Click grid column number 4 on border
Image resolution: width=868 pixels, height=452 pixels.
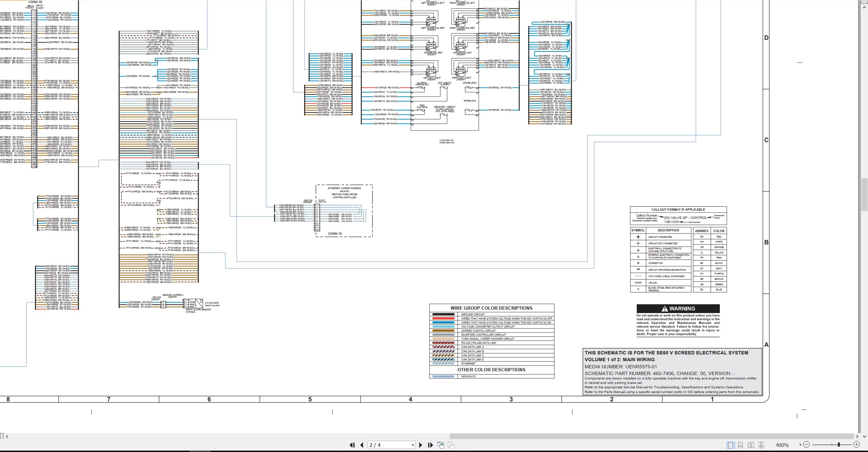[410, 399]
